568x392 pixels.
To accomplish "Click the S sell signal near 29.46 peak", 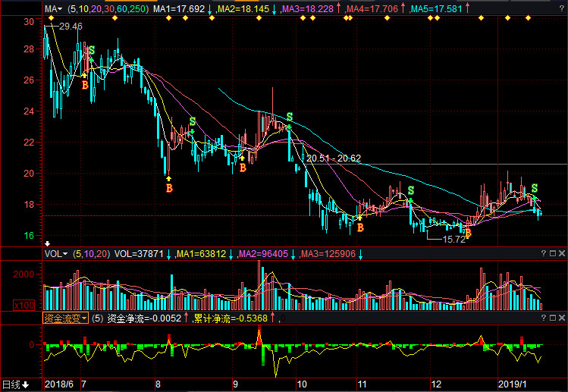I will point(92,51).
